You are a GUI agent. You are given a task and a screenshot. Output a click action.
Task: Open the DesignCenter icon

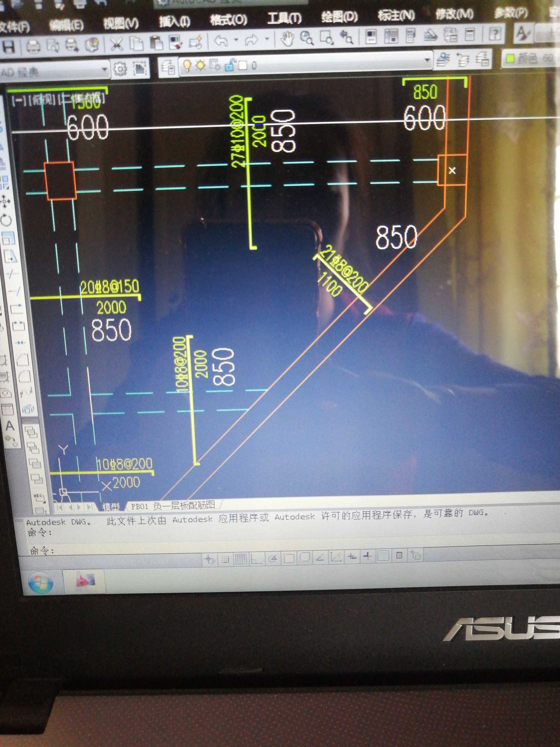tap(391, 36)
